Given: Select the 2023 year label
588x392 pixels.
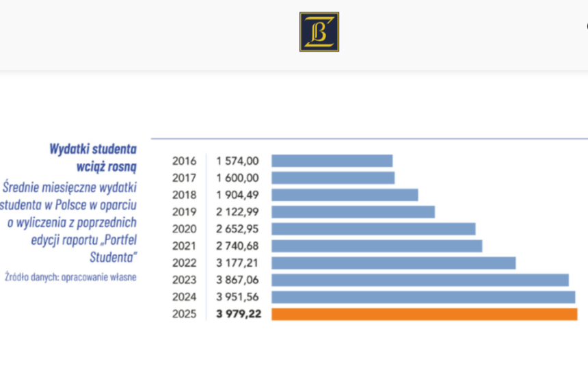Looking at the screenshot, I should (184, 280).
